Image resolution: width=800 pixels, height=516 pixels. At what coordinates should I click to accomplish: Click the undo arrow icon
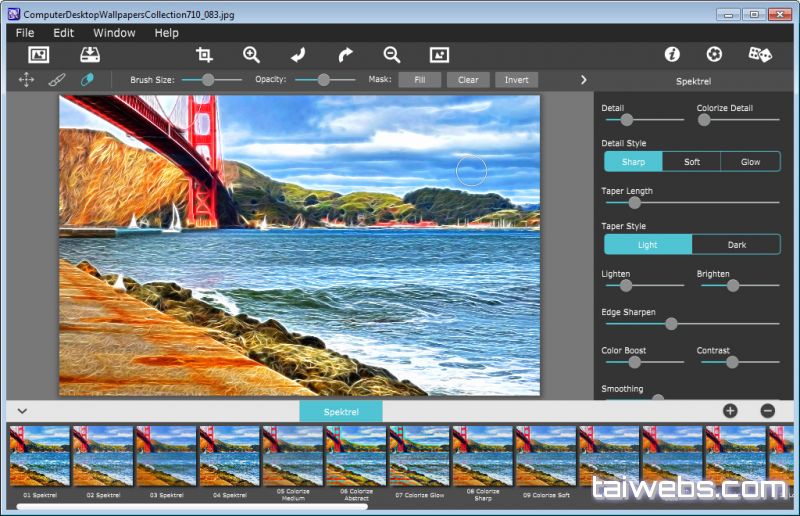pyautogui.click(x=298, y=55)
